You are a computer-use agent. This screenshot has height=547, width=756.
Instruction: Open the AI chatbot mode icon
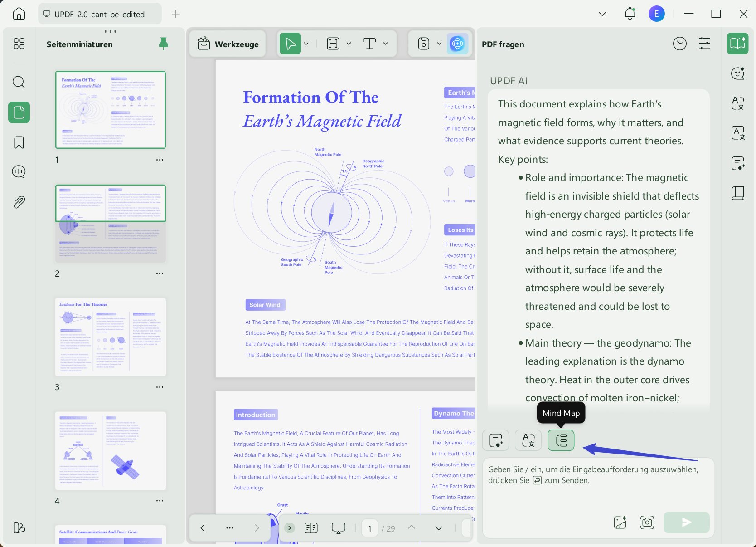738,73
